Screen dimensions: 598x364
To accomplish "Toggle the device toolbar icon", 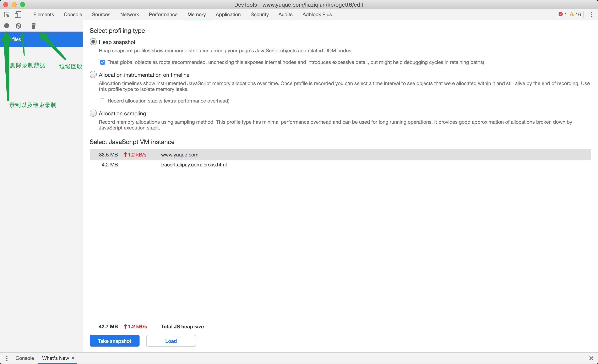I will (18, 15).
